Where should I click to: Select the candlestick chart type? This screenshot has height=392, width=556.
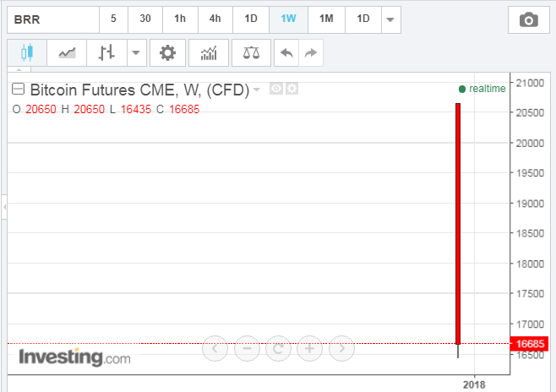click(26, 53)
